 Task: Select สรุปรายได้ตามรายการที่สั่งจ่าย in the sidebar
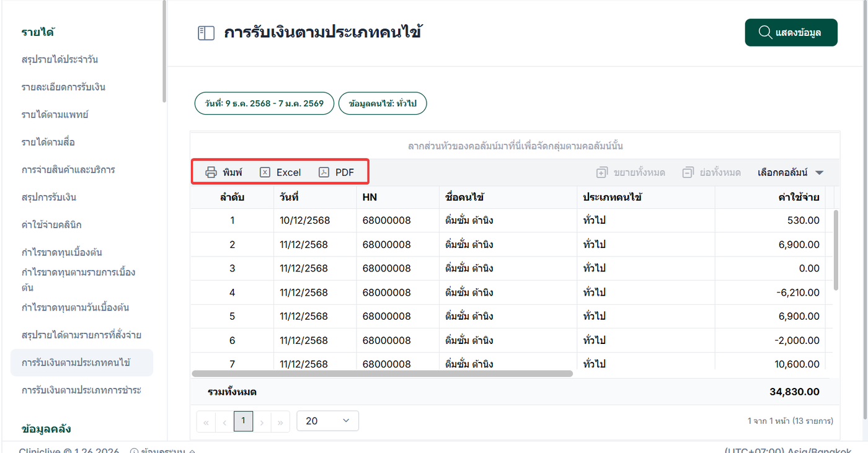click(81, 335)
